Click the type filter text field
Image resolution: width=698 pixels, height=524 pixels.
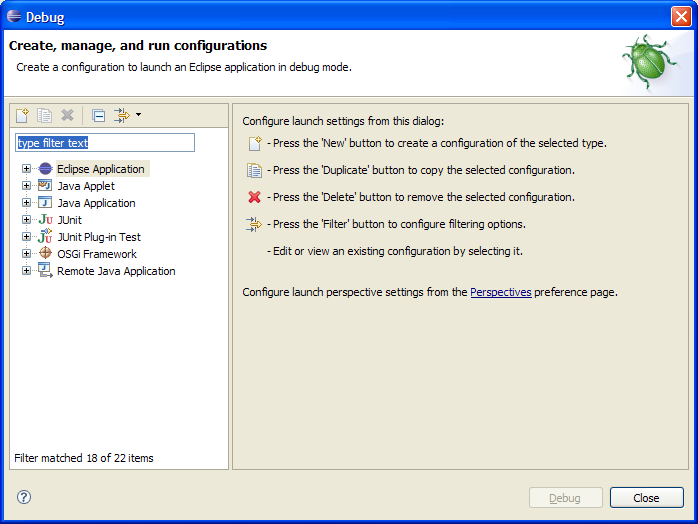105,143
